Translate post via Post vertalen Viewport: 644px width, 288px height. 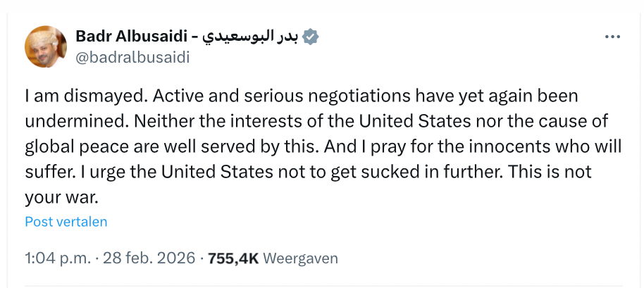point(66,222)
